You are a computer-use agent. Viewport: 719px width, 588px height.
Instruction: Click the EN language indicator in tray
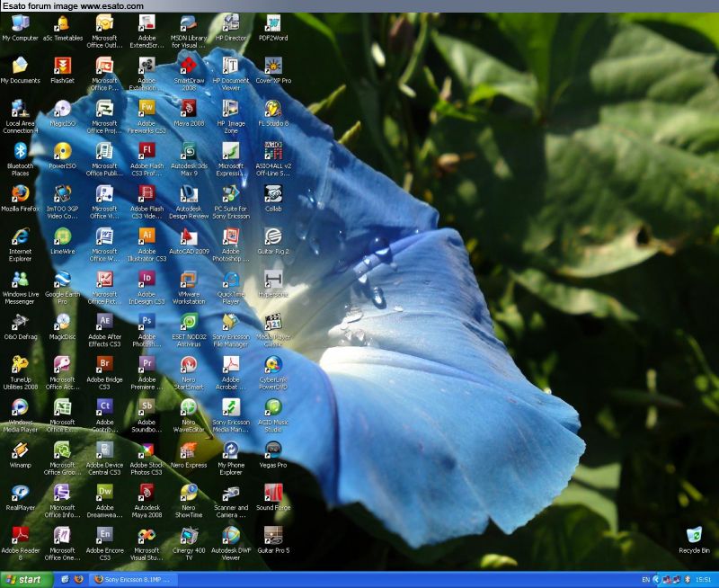(x=645, y=580)
